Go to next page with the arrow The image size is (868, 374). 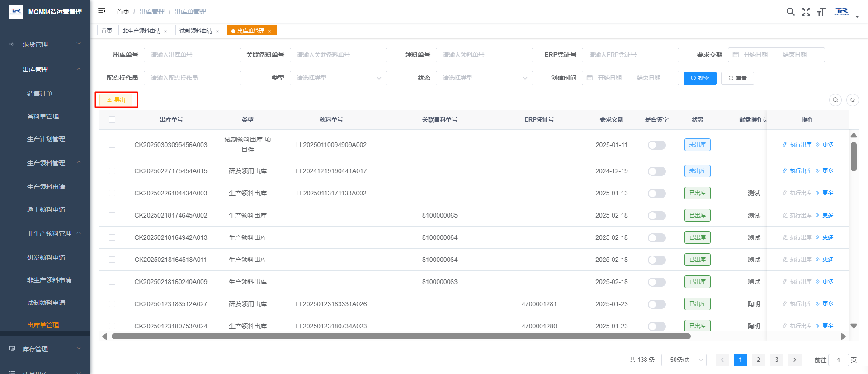[x=795, y=360]
